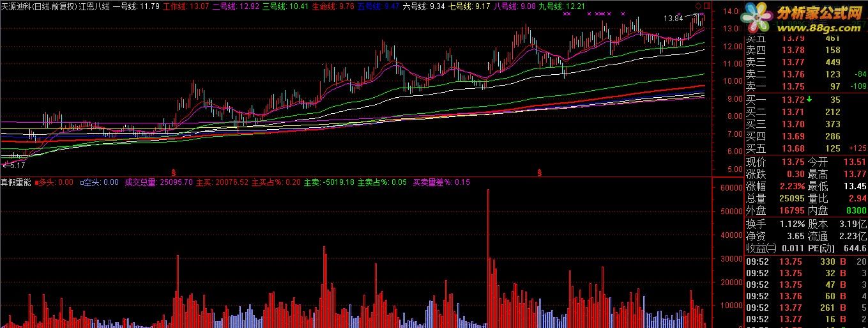Select the 九号线 12.21 legend entry
868x328 pixels.
coord(563,6)
